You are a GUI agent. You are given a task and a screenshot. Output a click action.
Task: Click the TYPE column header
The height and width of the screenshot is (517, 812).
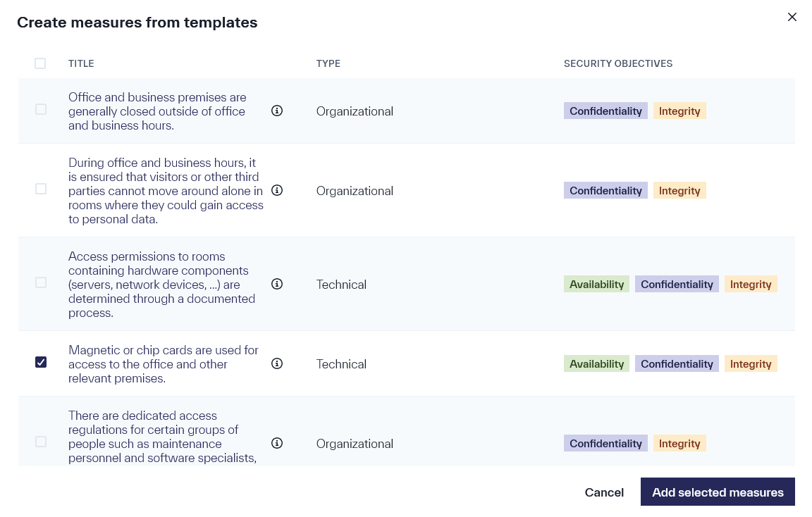pos(328,63)
